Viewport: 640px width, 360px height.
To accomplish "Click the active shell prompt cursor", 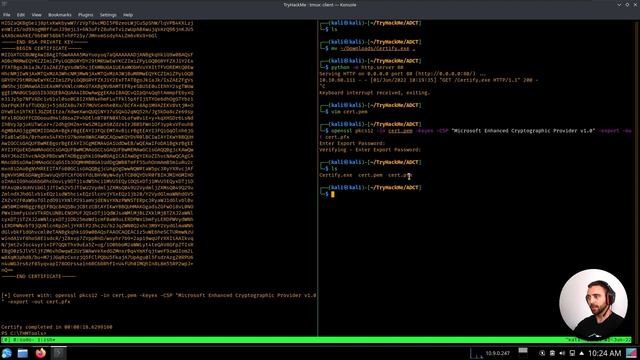I will coord(333,194).
